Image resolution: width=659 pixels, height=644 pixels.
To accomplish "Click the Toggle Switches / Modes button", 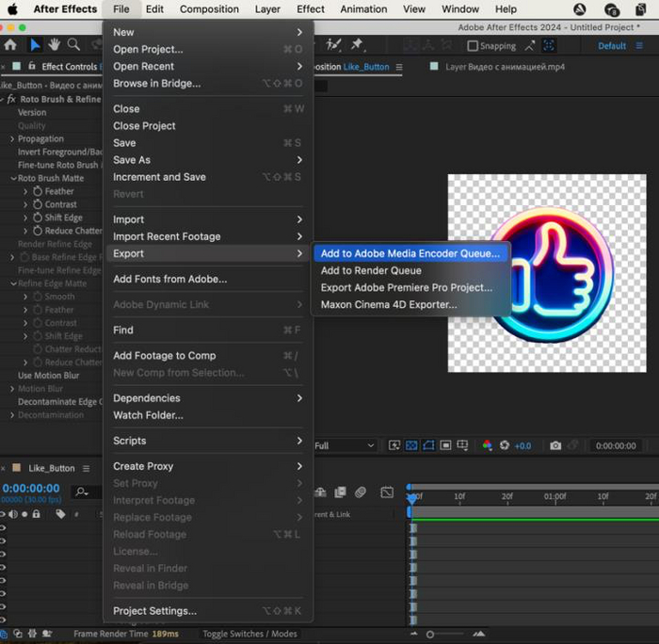I will pyautogui.click(x=249, y=634).
